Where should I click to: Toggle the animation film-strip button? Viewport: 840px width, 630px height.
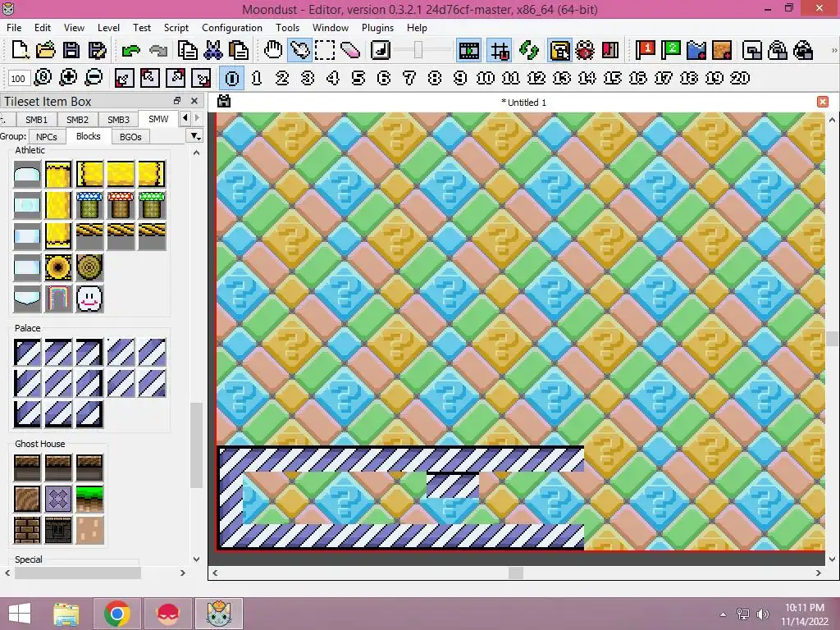click(x=468, y=50)
